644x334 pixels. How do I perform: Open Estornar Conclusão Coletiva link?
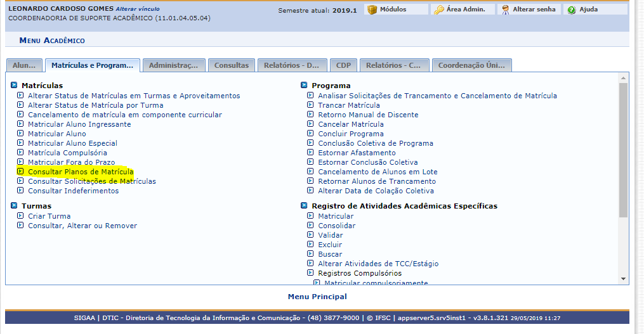(368, 162)
